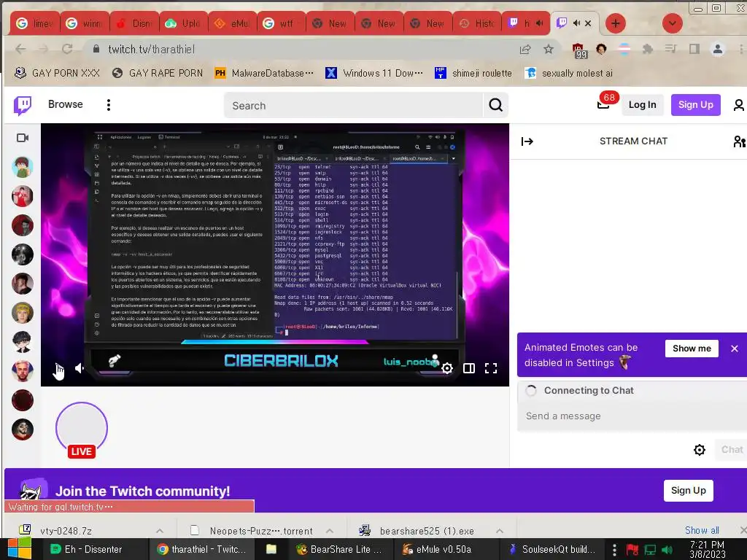Share this page icon in address bar
The image size is (747, 560).
(525, 49)
